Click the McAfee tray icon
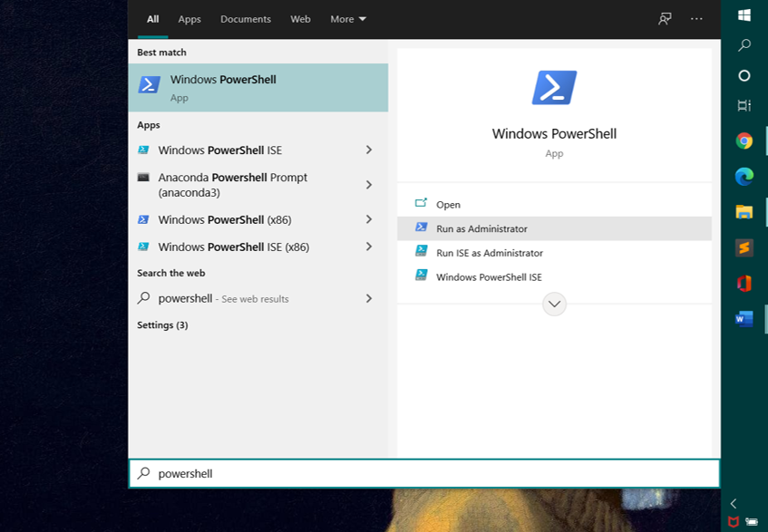 pos(734,522)
